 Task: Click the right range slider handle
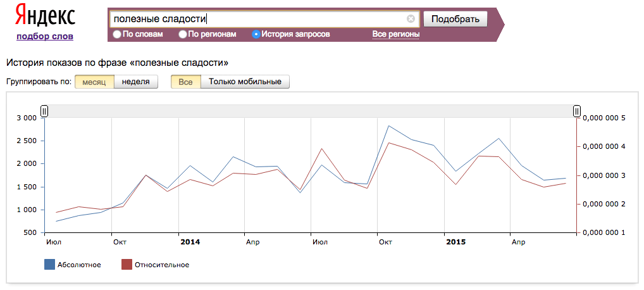tap(576, 111)
